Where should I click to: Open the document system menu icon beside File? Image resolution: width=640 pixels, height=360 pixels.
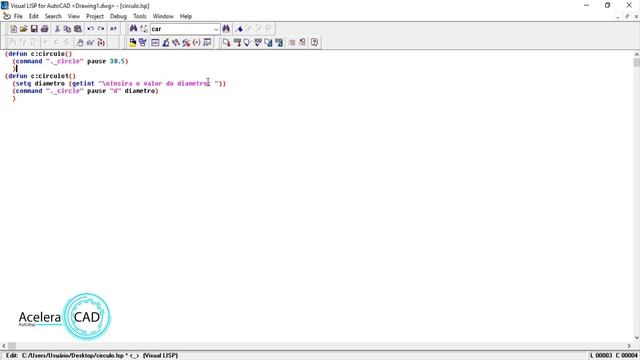click(7, 16)
